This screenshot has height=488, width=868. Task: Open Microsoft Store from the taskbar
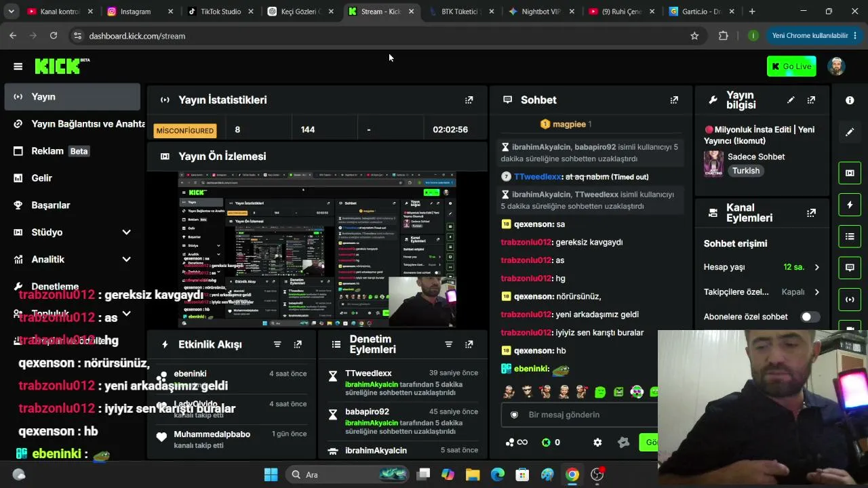coord(522,474)
